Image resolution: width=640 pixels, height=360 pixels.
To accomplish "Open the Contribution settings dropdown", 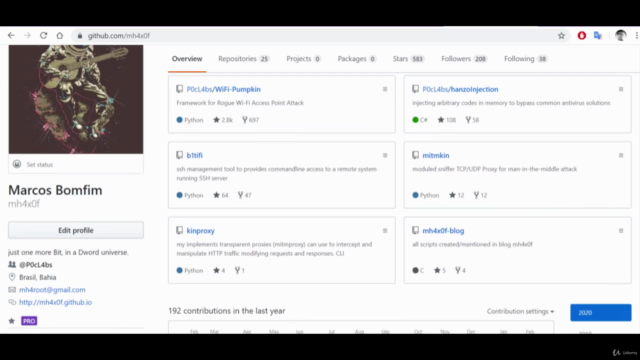I will 520,311.
